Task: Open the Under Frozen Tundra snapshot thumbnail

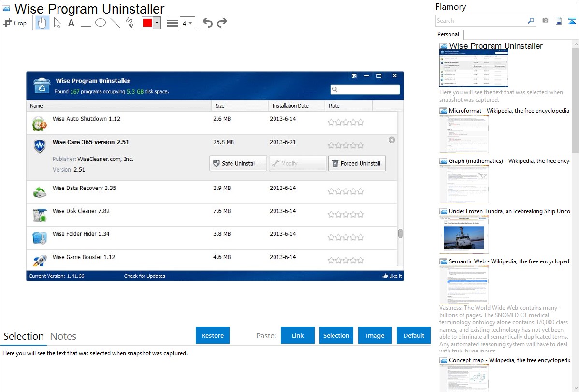Action: coord(464,234)
